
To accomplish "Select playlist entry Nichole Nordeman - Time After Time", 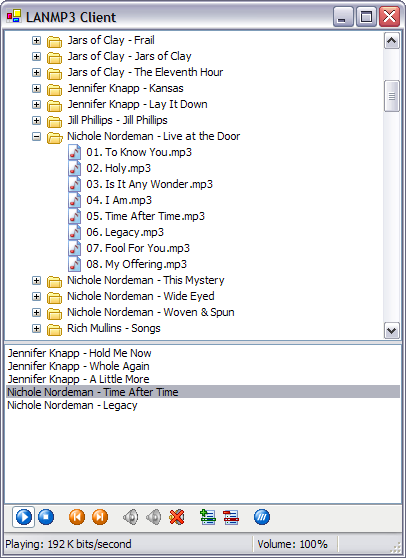I will tap(203, 392).
